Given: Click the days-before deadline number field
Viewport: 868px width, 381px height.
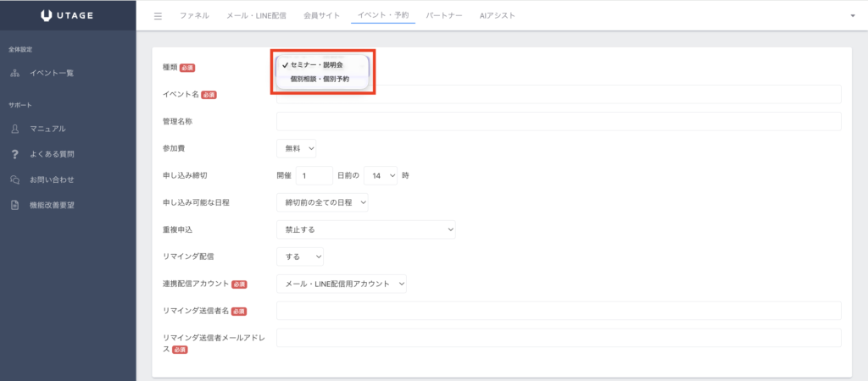Looking at the screenshot, I should pos(314,175).
